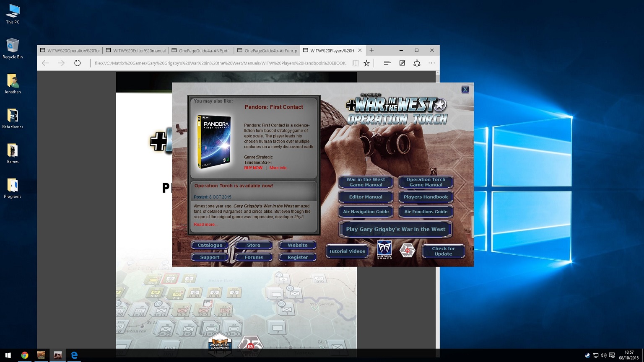This screenshot has height=362, width=644.
Task: Select the Jonathan folder on desktop
Action: tap(13, 83)
